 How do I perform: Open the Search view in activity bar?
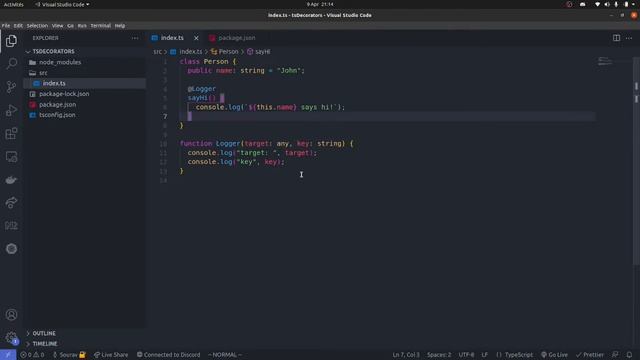[11, 64]
